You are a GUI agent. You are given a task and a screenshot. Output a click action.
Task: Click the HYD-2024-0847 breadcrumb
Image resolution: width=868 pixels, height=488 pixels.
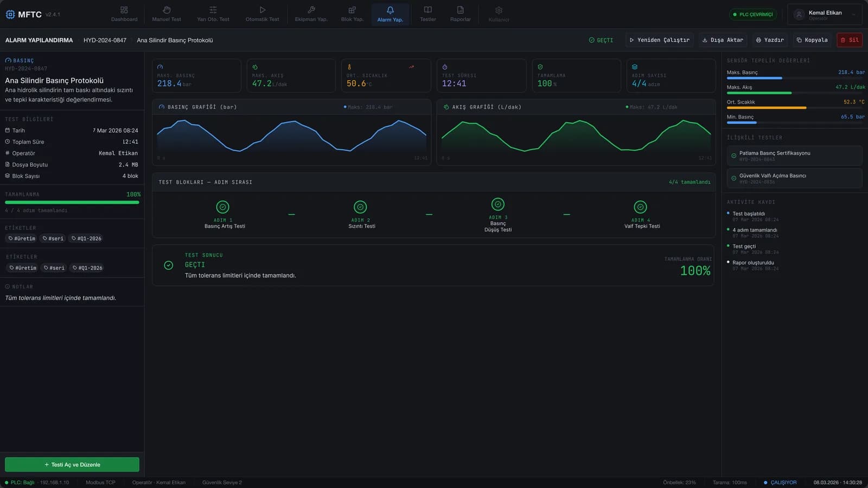pyautogui.click(x=105, y=40)
